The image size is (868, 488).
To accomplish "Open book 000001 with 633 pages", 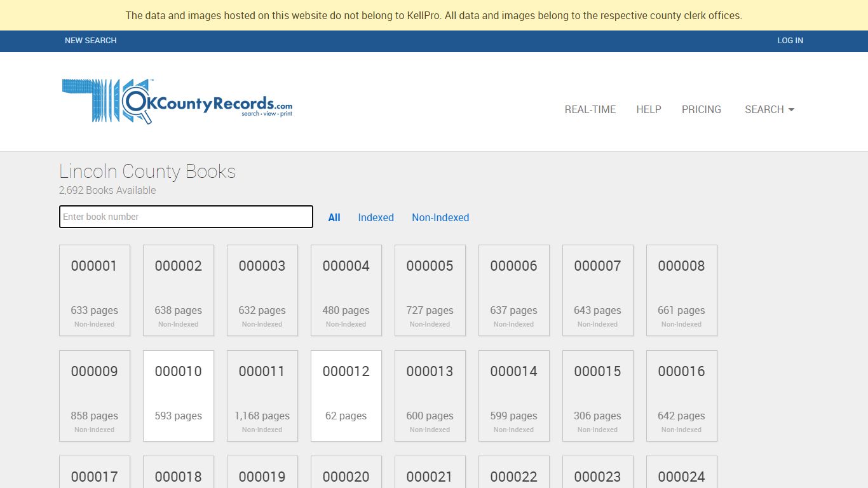I will [x=95, y=290].
